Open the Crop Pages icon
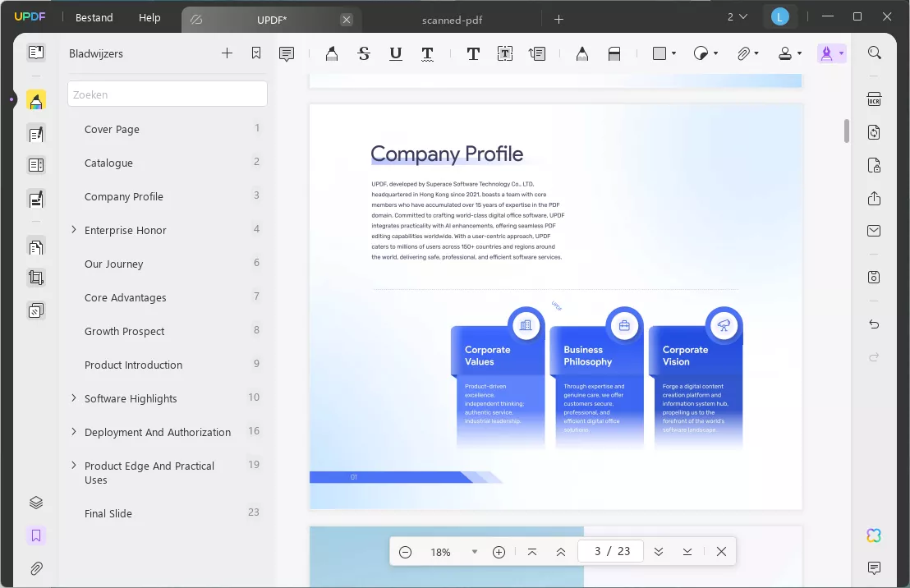Image resolution: width=910 pixels, height=588 pixels. pos(36,278)
